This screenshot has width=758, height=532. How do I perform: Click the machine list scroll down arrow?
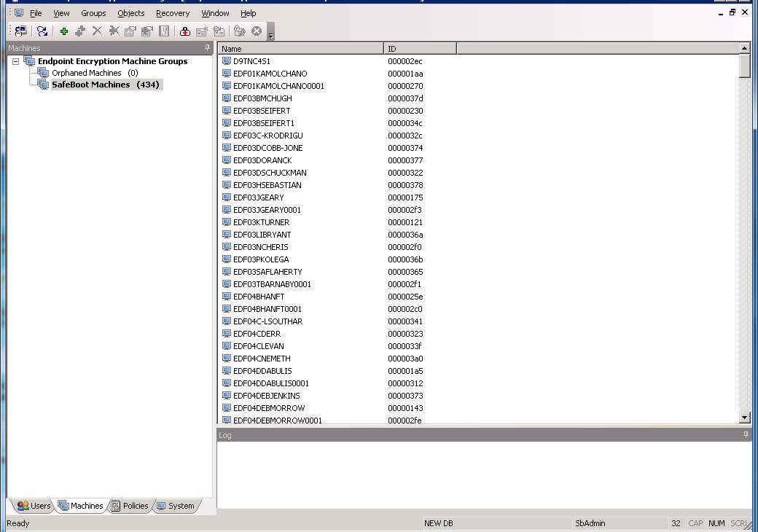(744, 418)
